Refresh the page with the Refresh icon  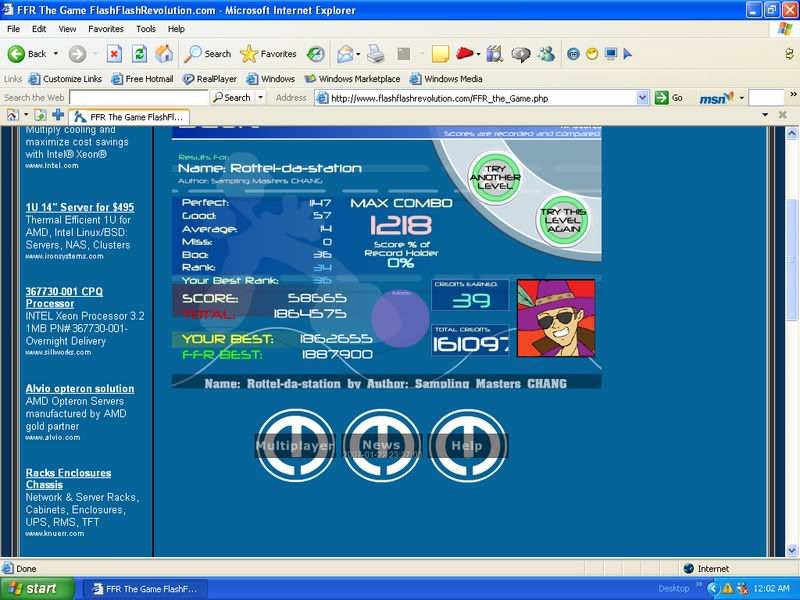click(x=140, y=54)
